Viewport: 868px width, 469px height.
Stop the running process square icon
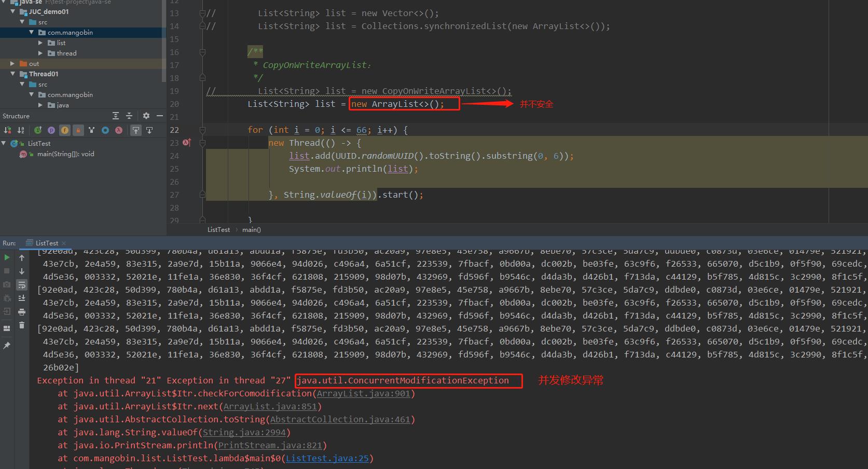pos(7,271)
